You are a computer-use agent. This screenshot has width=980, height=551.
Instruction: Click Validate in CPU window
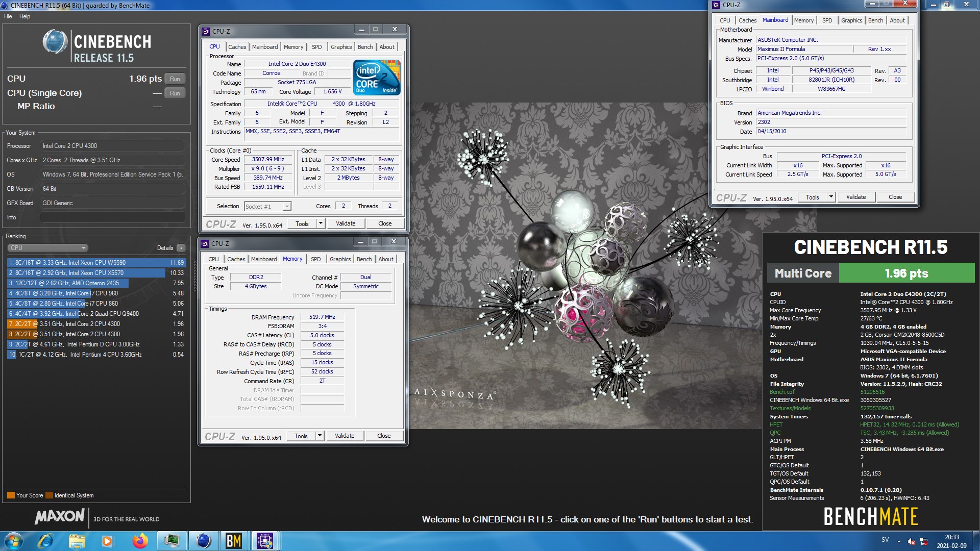click(346, 223)
